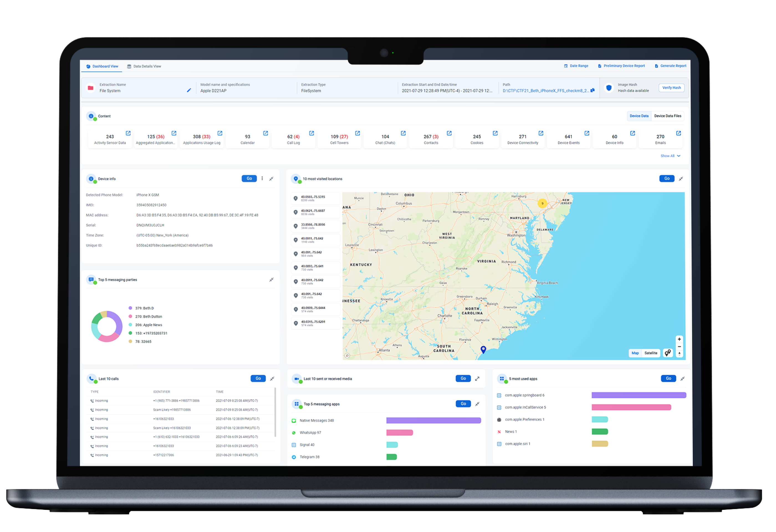Image resolution: width=776 pixels, height=532 pixels.
Task: Expand content list with Show All
Action: (670, 156)
